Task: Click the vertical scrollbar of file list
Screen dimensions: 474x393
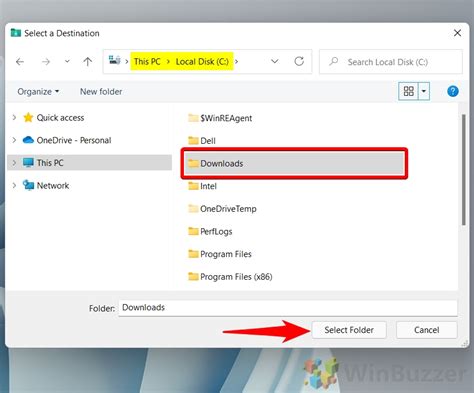Action: point(464,170)
